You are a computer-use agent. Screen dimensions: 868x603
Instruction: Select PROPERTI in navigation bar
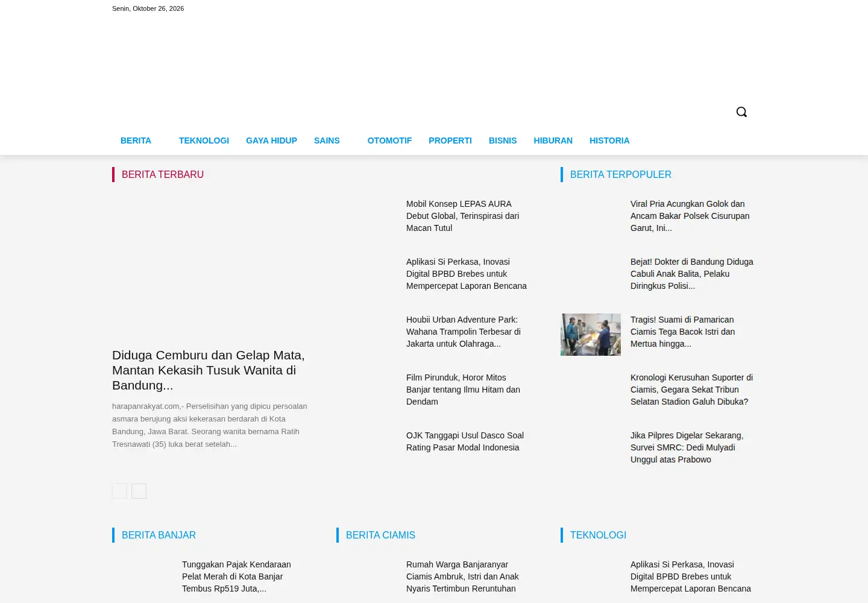[450, 140]
